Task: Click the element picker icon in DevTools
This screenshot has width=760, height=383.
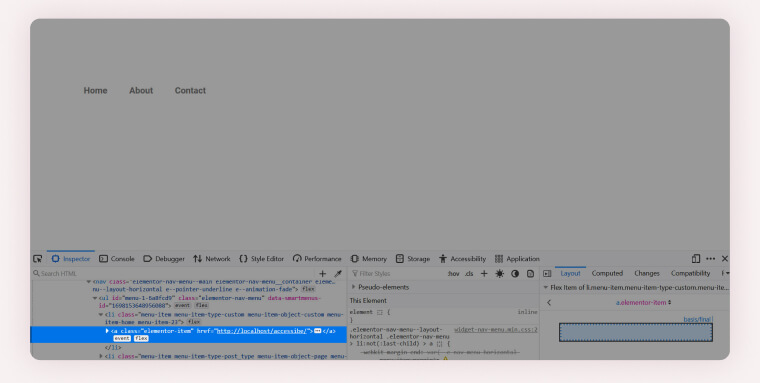Action: 38,258
